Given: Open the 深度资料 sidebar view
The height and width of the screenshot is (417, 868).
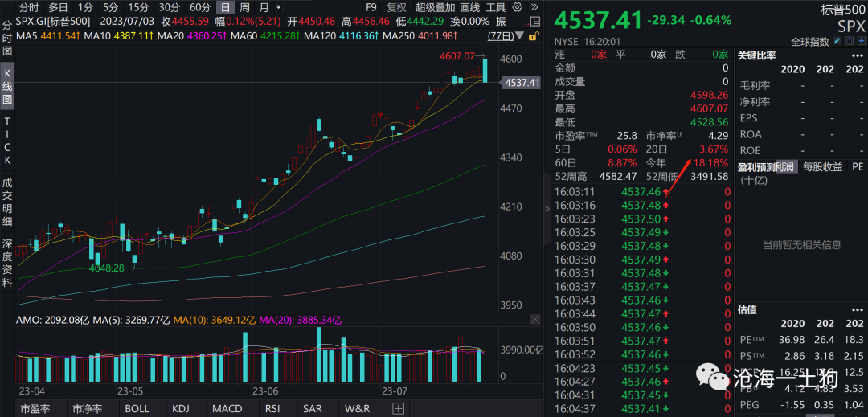Looking at the screenshot, I should 8,263.
